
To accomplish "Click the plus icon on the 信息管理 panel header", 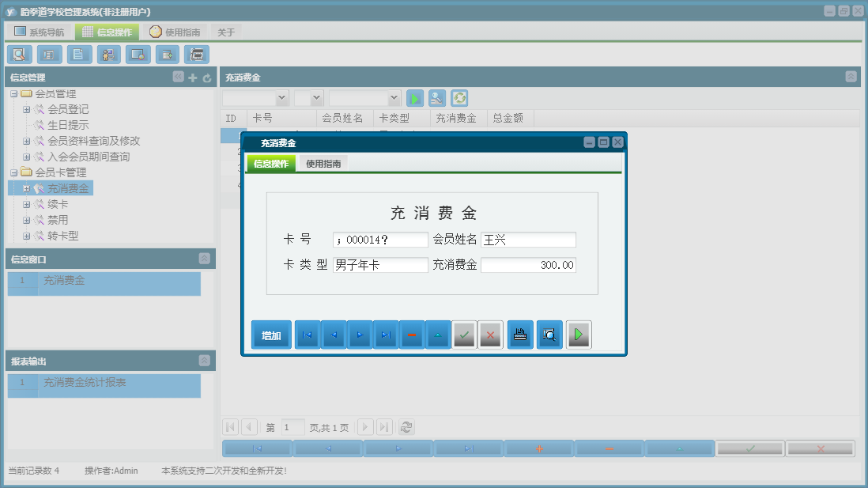I will coord(192,77).
